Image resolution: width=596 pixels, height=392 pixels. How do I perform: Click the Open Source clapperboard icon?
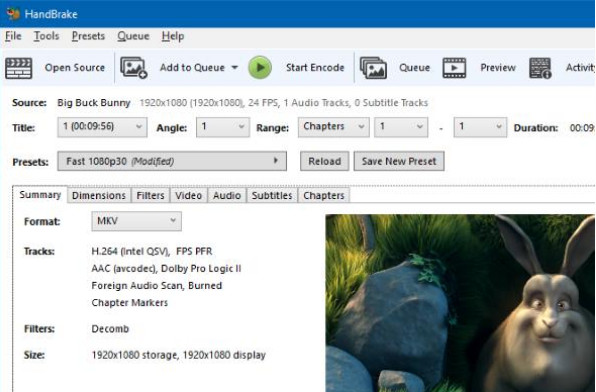coord(19,68)
